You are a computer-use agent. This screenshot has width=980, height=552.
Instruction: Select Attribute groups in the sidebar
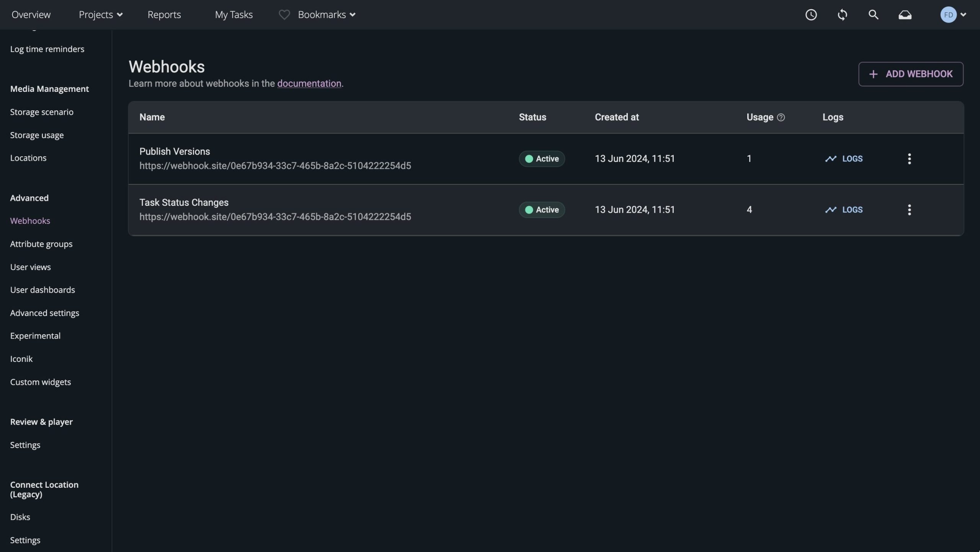(x=41, y=244)
